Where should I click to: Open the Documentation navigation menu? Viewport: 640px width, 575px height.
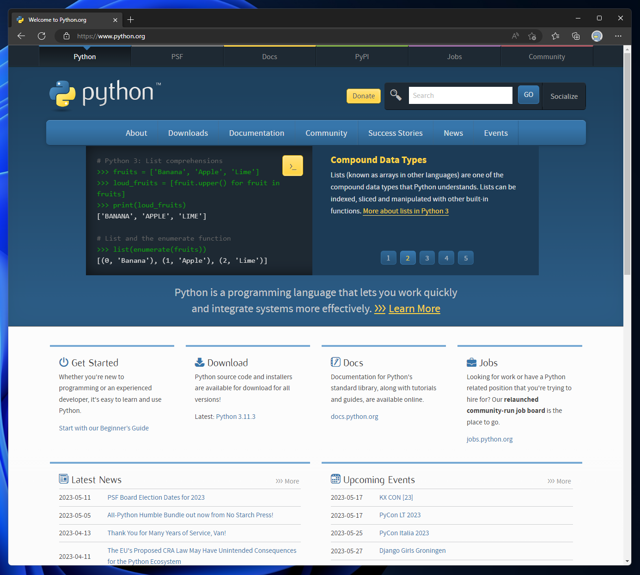[257, 133]
